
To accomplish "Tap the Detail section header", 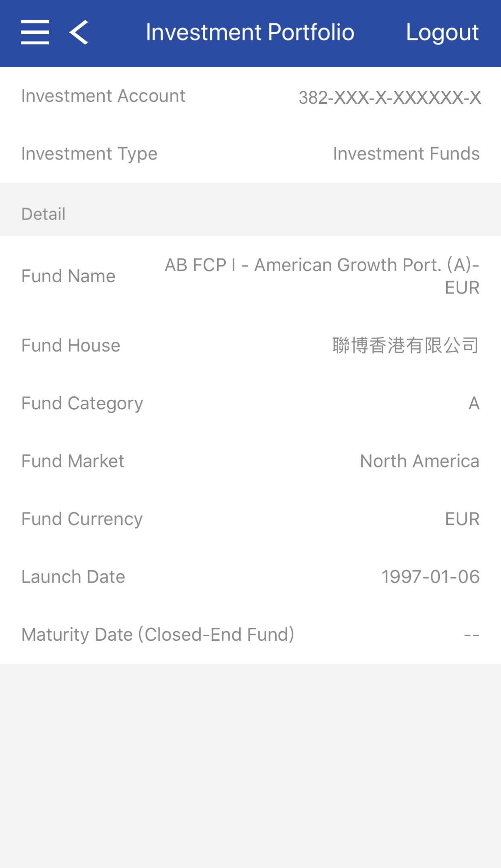I will click(x=44, y=214).
